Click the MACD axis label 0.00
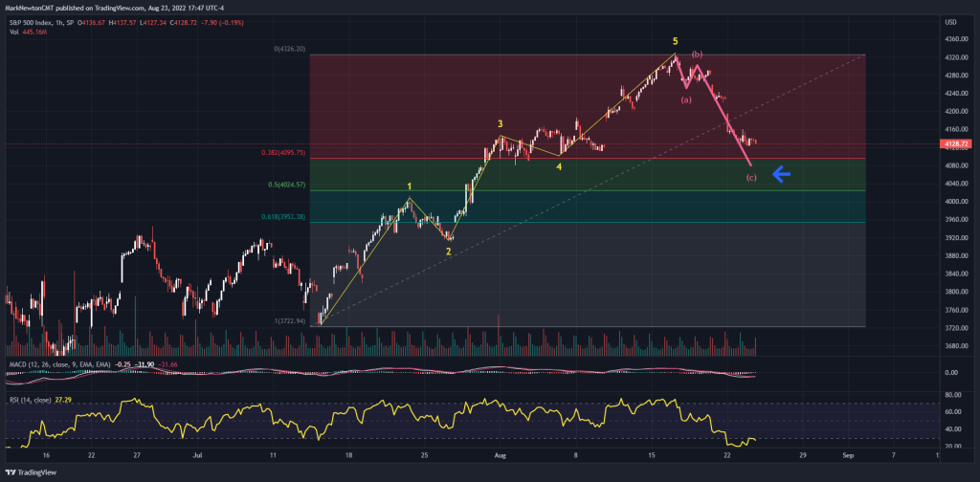 click(952, 373)
